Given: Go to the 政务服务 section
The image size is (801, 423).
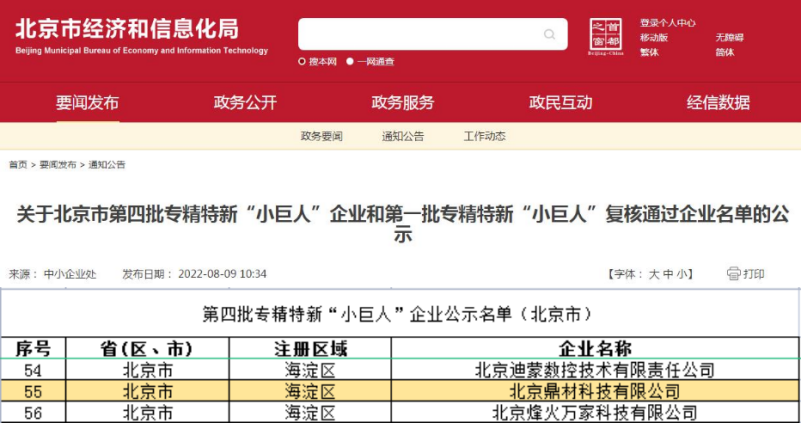Looking at the screenshot, I should point(403,102).
